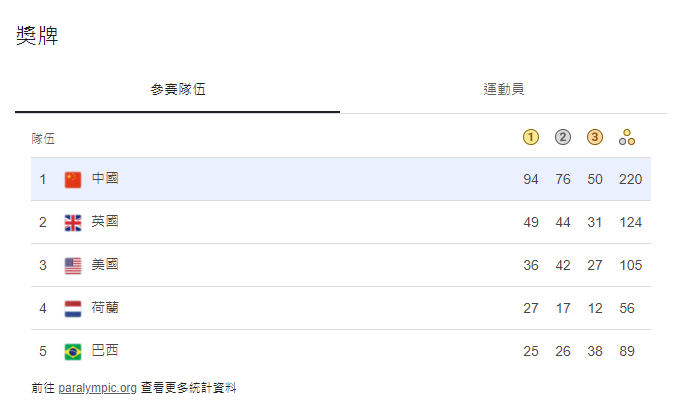The image size is (675, 414).
Task: Open the paralympic.org link
Action: [97, 387]
